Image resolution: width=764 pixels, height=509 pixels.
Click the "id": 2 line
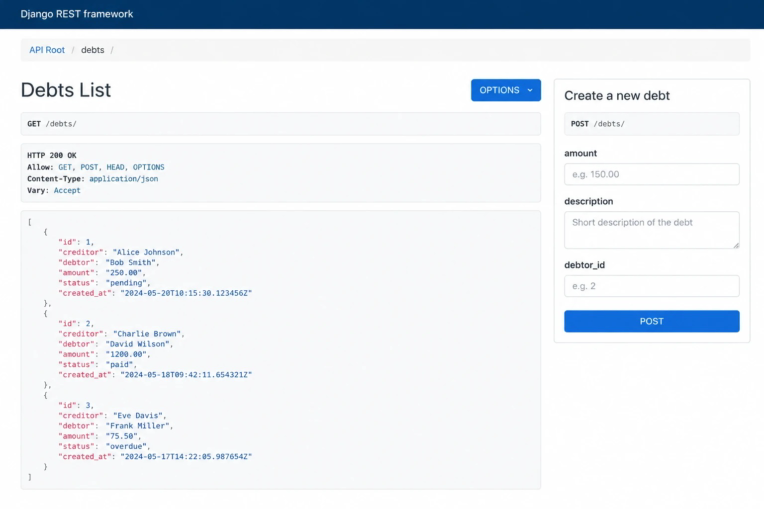(x=76, y=324)
